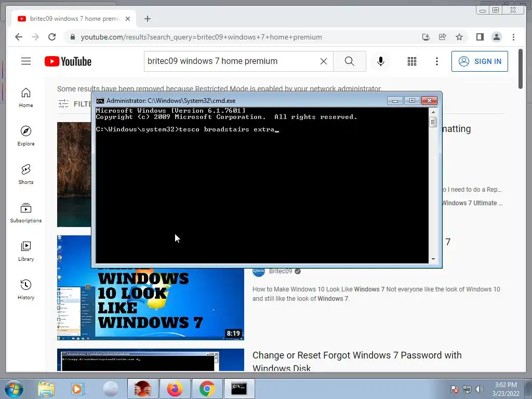Open Explore in the YouTube sidebar
Viewport: 532px width, 399px height.
pyautogui.click(x=26, y=136)
